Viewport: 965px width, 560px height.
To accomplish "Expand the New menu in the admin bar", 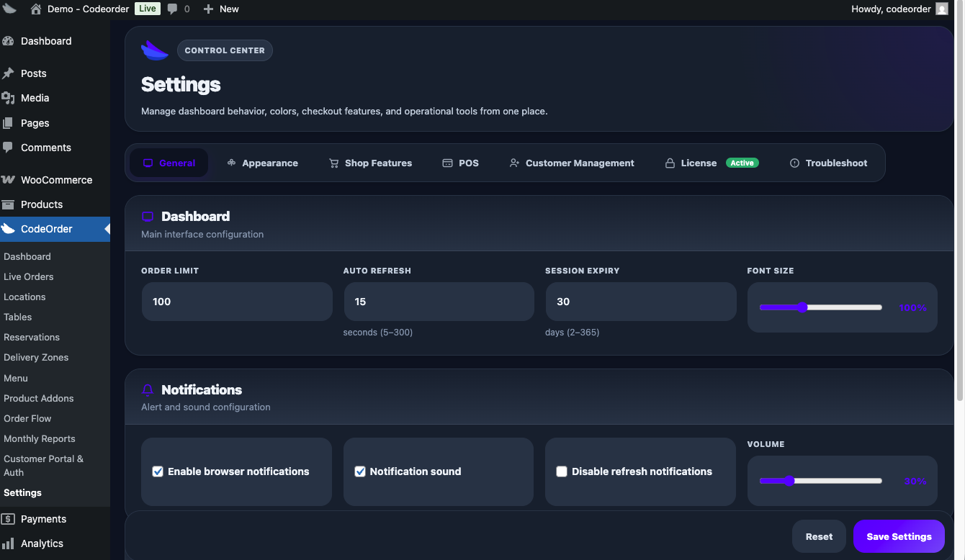I will pyautogui.click(x=220, y=9).
